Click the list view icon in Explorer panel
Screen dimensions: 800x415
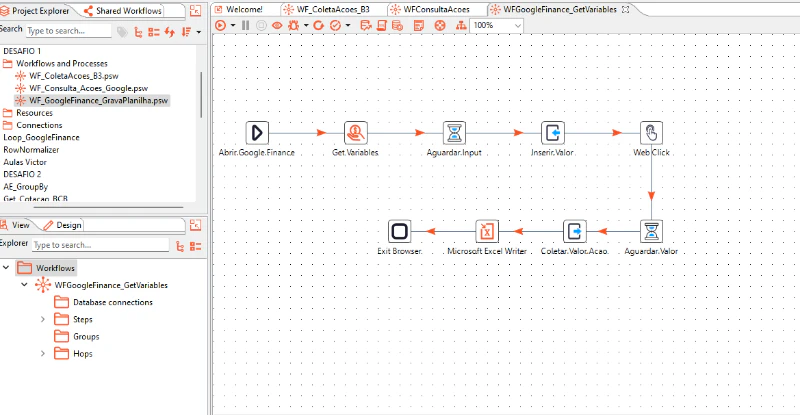(x=195, y=247)
